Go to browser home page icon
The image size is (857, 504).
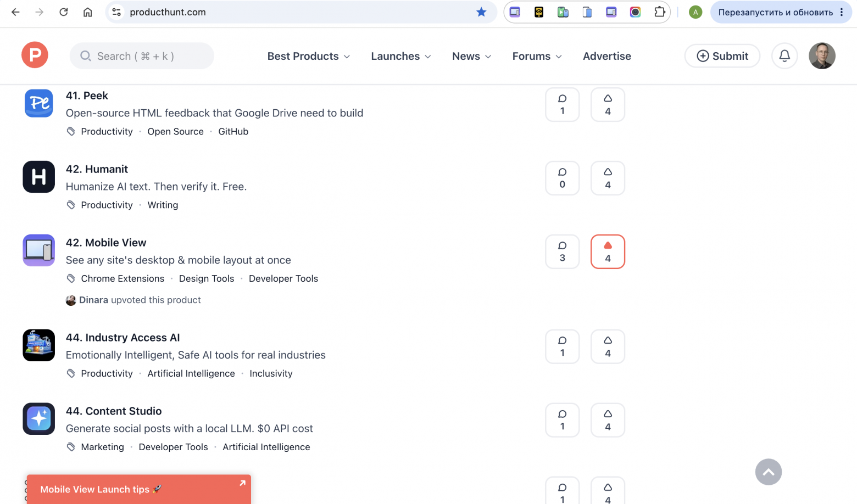pyautogui.click(x=88, y=12)
